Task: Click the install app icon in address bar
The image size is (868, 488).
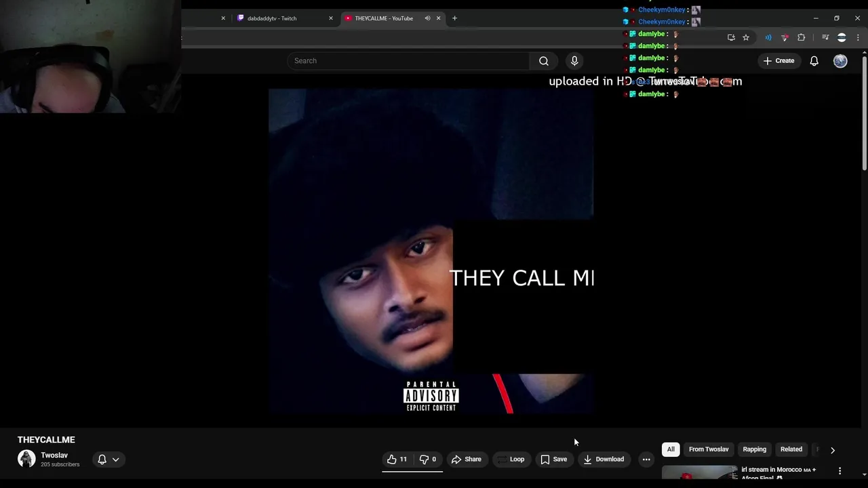Action: [731, 37]
